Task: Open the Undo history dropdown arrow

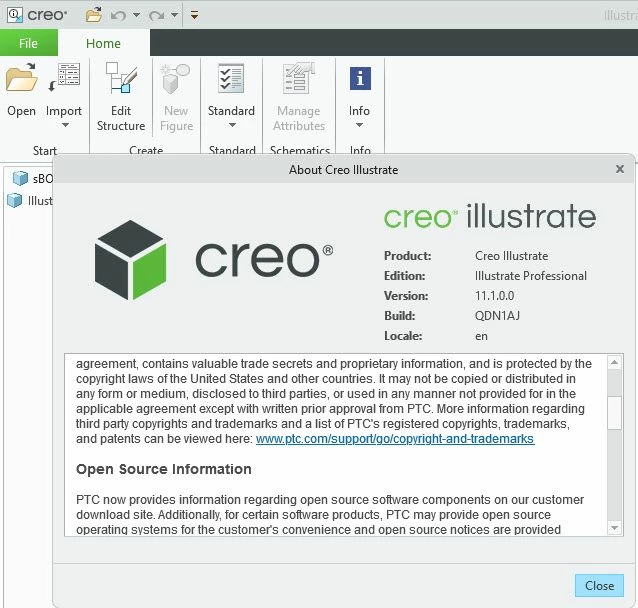Action: (137, 15)
